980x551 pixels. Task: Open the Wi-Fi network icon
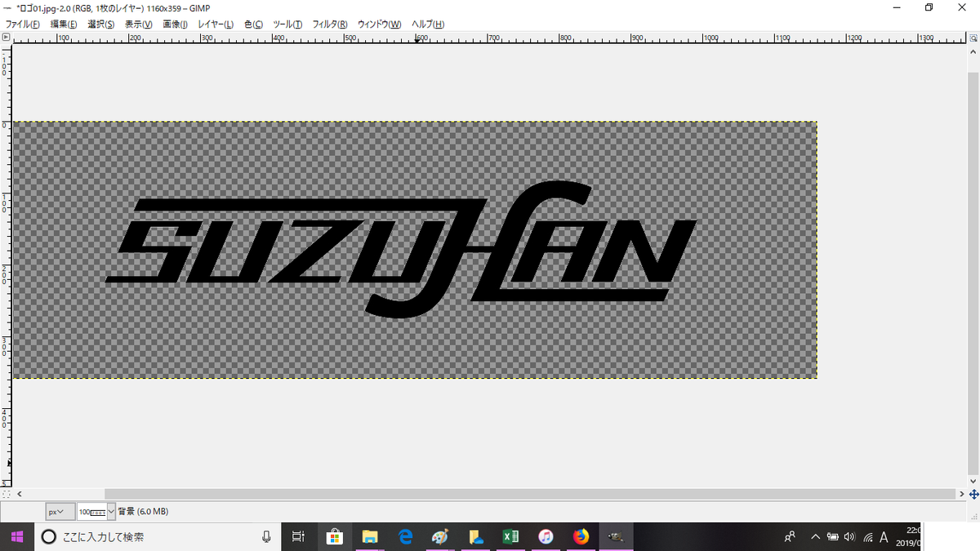click(867, 536)
